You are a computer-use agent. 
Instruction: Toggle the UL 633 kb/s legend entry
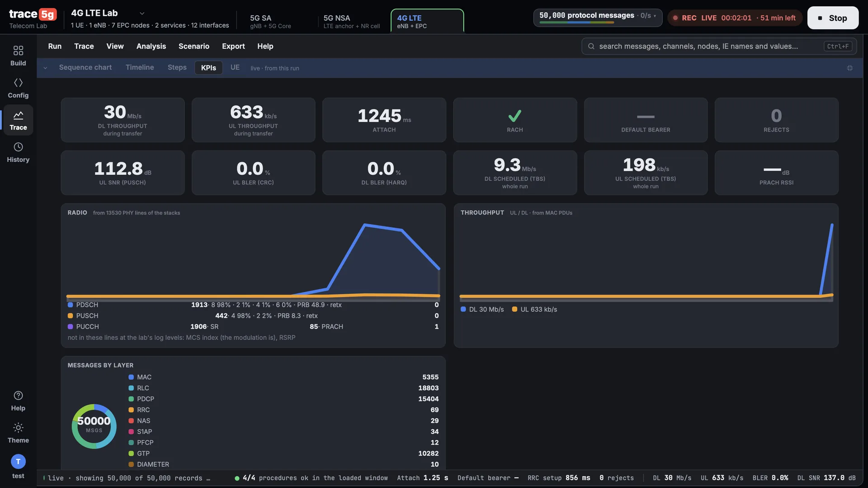534,310
